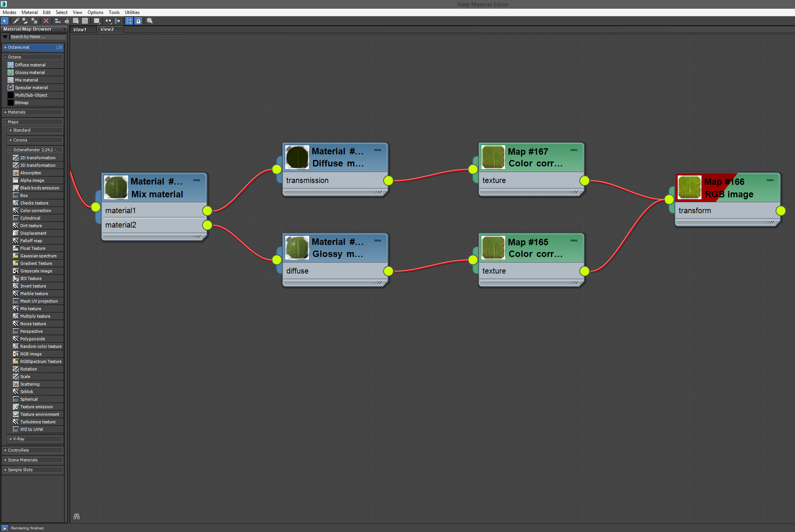This screenshot has width=795, height=532.
Task: Click the Map #166 RGB image thumbnail
Action: pos(689,188)
